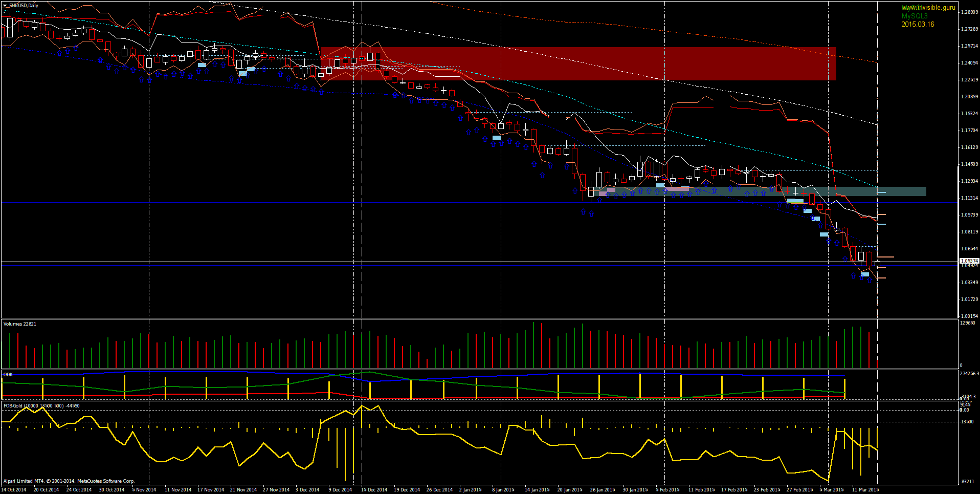Screen dimensions: 980x494
Task: Click price scale value 1.17704
Action: click(x=970, y=131)
